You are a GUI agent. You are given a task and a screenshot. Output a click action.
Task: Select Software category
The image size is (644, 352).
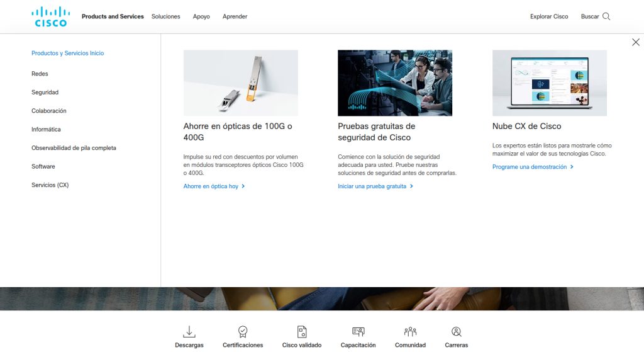click(x=43, y=166)
